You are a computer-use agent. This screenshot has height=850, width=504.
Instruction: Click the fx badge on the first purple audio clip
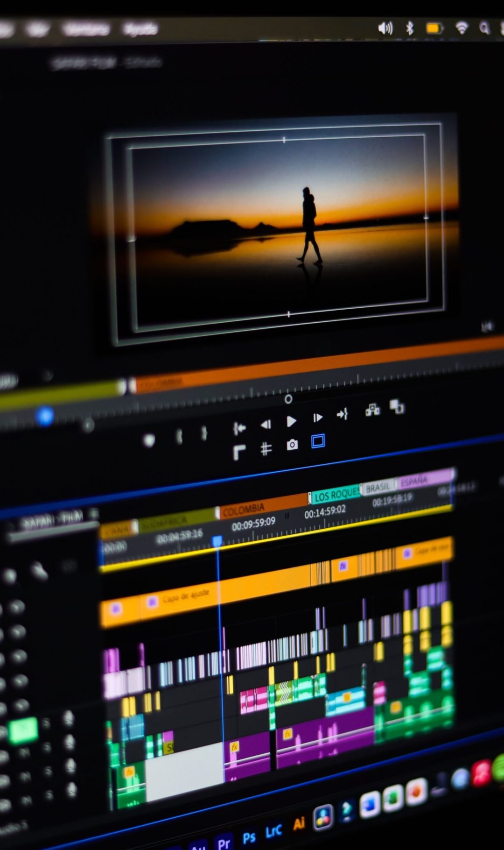235,747
